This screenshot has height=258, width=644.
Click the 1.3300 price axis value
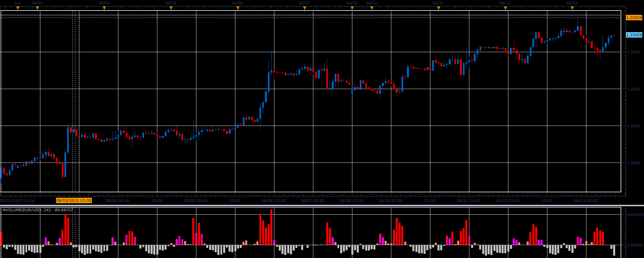[x=633, y=52]
